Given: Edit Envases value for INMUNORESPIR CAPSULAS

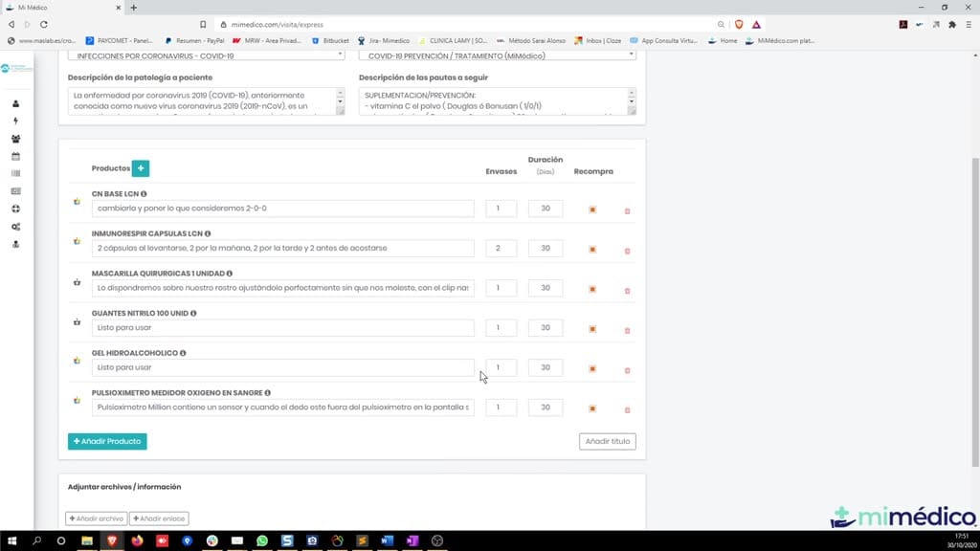Looking at the screenshot, I should point(501,248).
